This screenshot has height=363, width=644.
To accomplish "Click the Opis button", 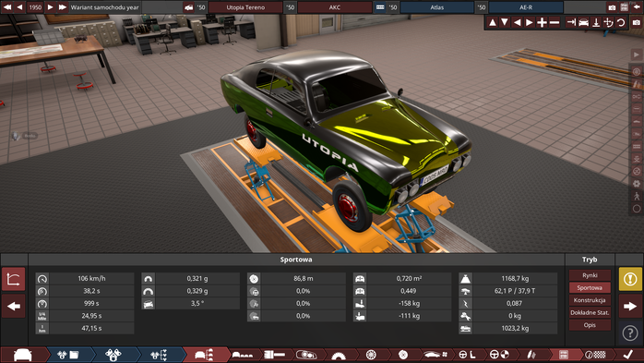I will [x=590, y=325].
